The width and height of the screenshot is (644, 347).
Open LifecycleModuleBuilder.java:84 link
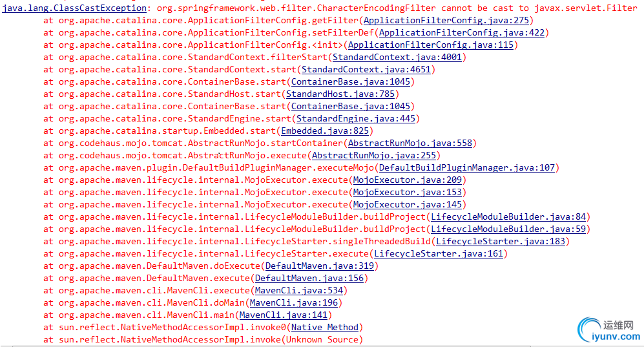[508, 217]
